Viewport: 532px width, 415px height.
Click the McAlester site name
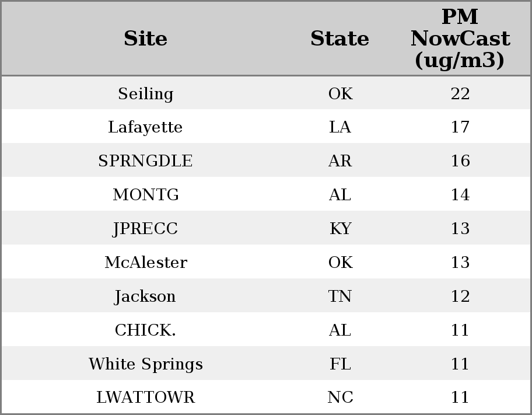145,263
